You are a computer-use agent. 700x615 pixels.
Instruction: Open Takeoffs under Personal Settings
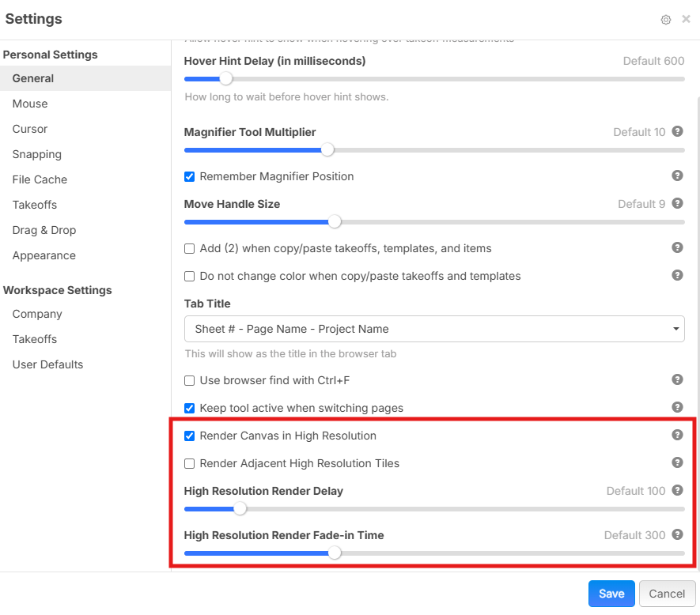(x=85, y=205)
